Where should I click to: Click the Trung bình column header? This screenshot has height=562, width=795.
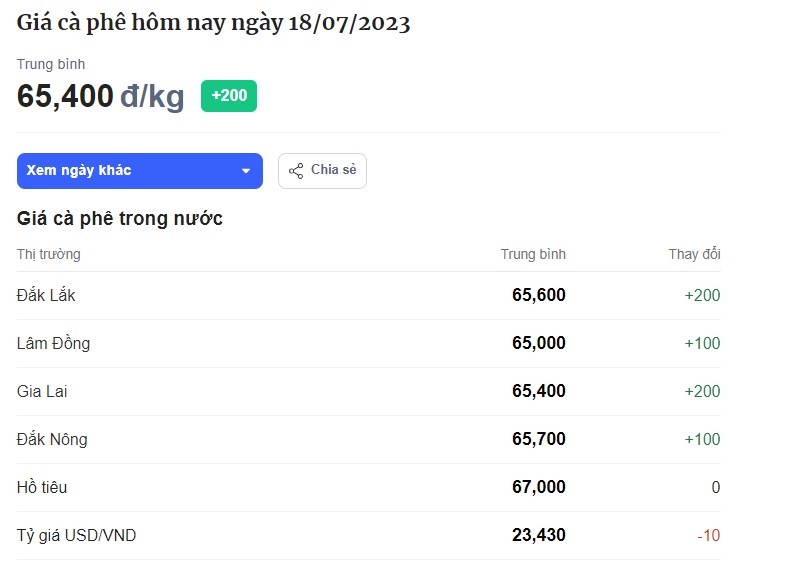533,254
